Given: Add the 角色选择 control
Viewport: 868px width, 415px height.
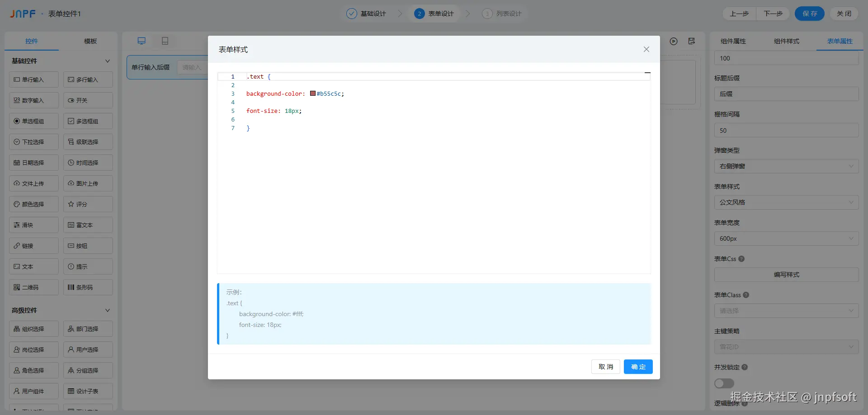Looking at the screenshot, I should [34, 370].
